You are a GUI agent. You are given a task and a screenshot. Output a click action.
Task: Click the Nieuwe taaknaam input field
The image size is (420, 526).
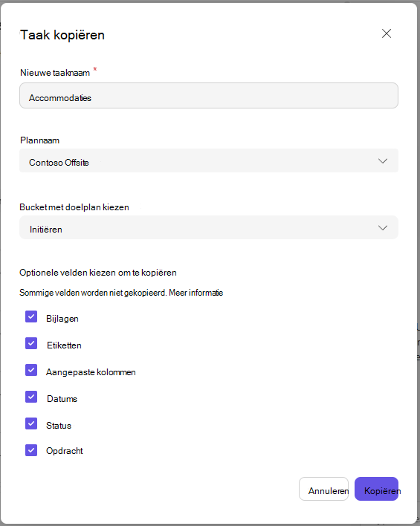(x=209, y=96)
